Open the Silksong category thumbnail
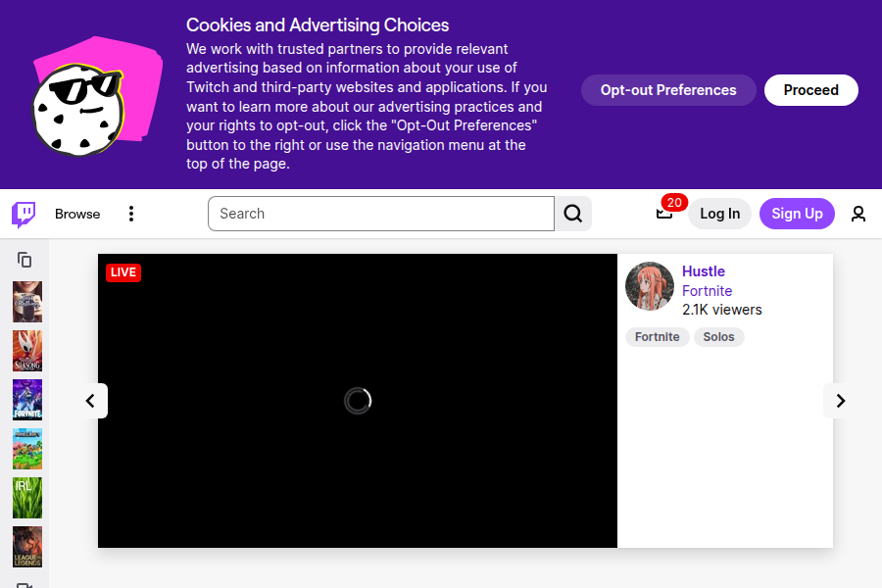Viewport: 882px width, 588px height. (x=27, y=351)
